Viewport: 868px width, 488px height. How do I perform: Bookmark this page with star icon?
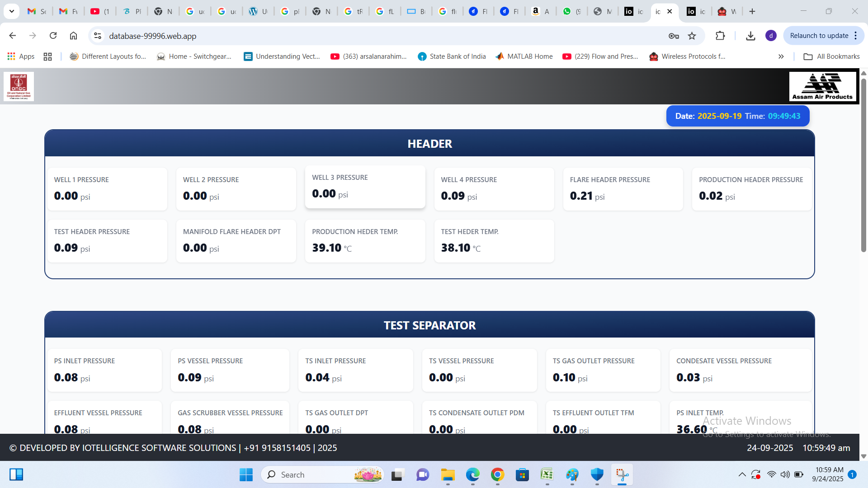point(692,36)
